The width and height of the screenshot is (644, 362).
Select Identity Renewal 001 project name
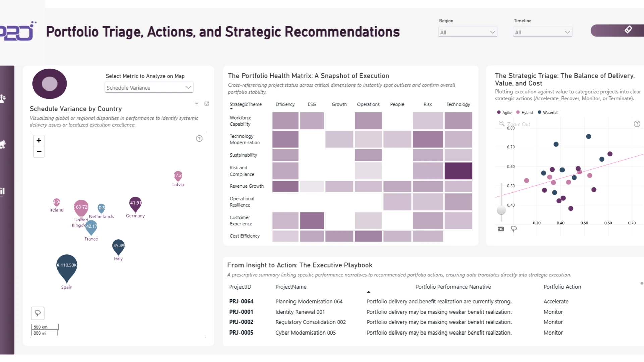[x=300, y=312]
